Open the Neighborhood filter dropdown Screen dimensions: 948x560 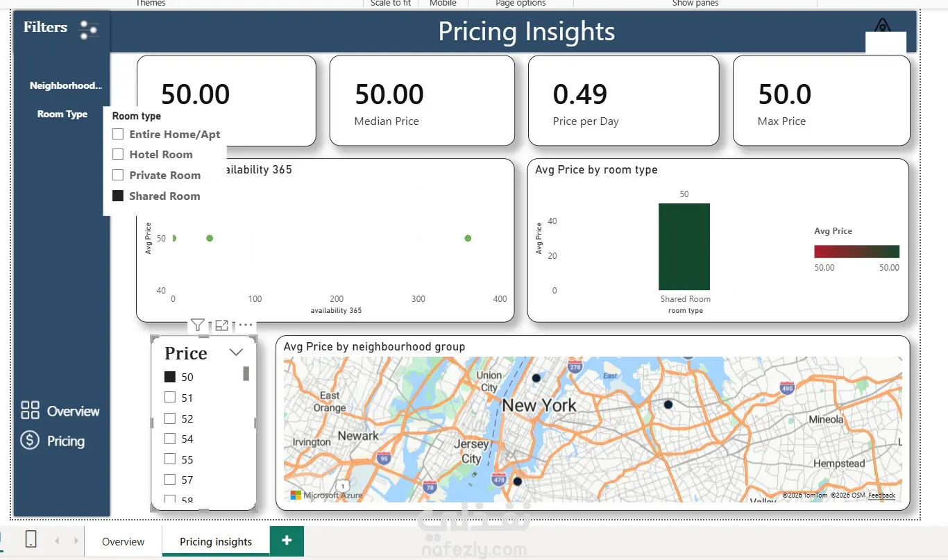pyautogui.click(x=65, y=85)
